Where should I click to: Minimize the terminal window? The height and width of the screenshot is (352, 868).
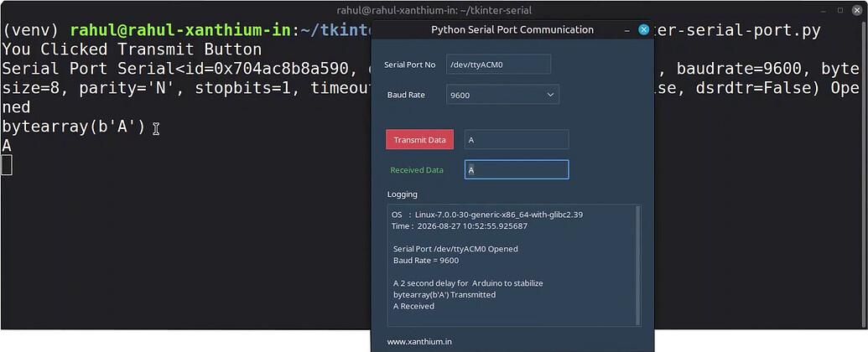click(824, 10)
